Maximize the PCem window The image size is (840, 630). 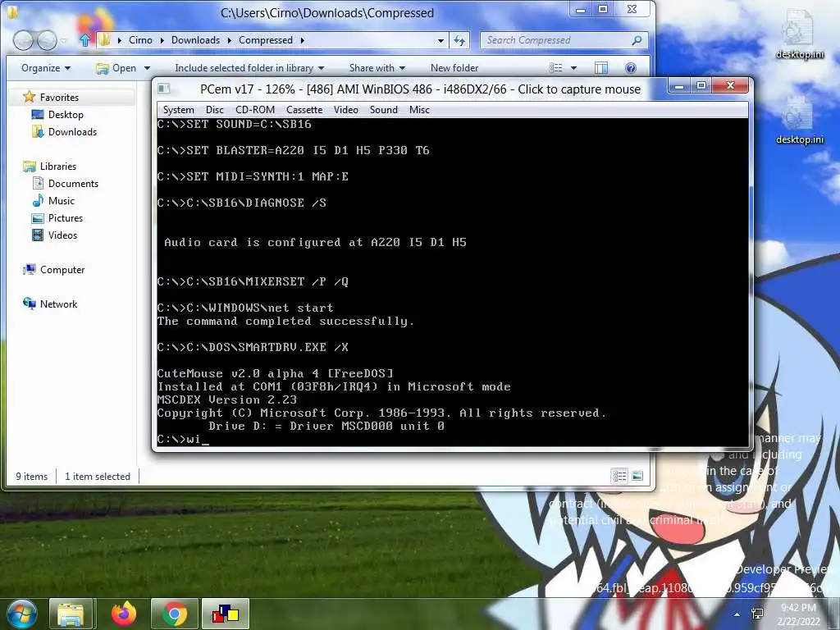point(701,85)
